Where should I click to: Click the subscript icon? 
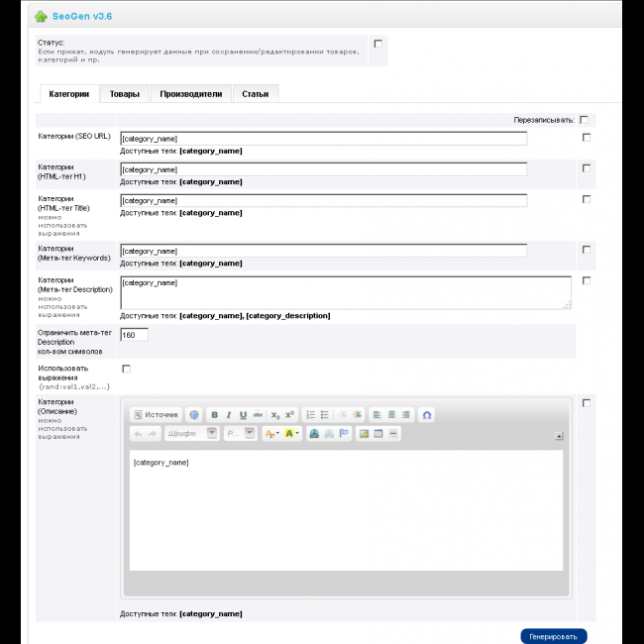pos(275,415)
